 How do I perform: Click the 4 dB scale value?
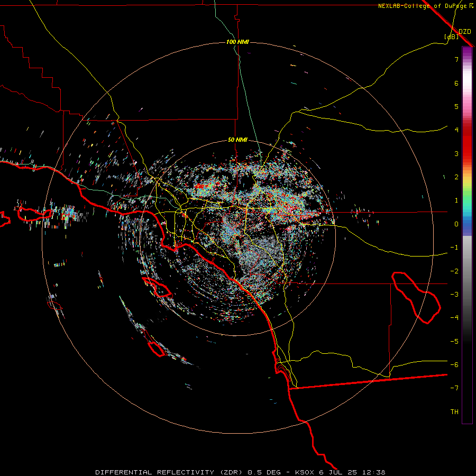456,130
